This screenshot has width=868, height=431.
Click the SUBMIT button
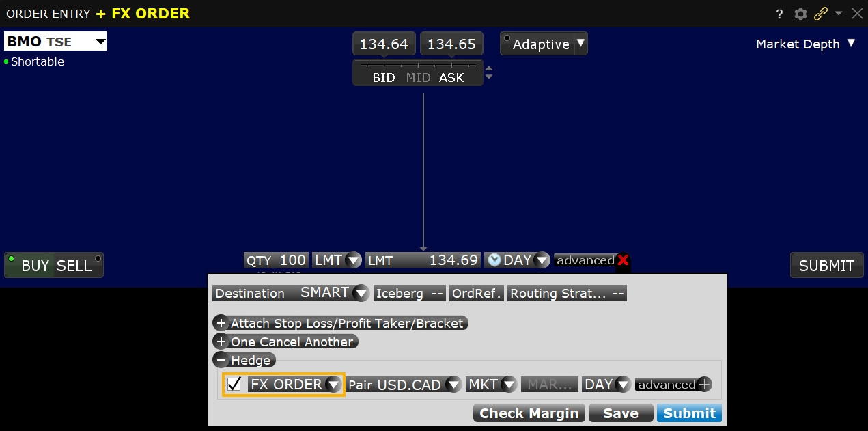[x=826, y=265]
